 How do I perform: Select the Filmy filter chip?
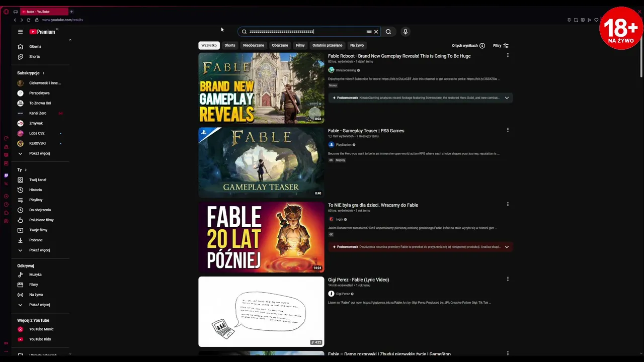pyautogui.click(x=300, y=45)
